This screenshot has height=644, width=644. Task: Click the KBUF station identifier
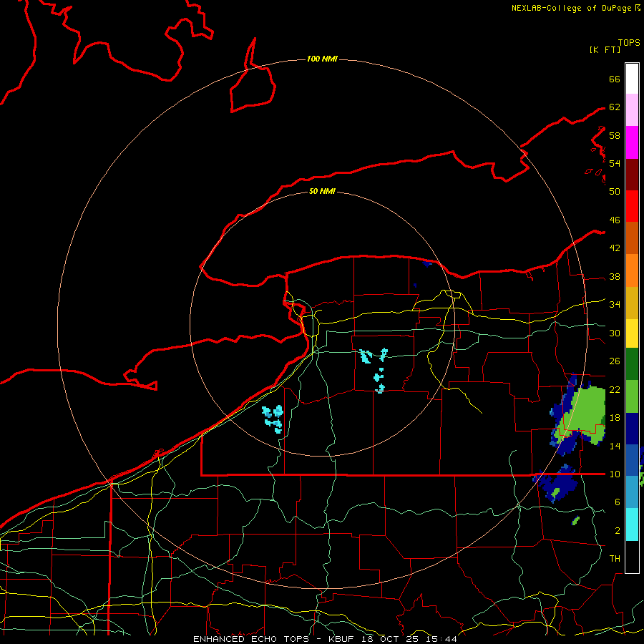pyautogui.click(x=343, y=639)
